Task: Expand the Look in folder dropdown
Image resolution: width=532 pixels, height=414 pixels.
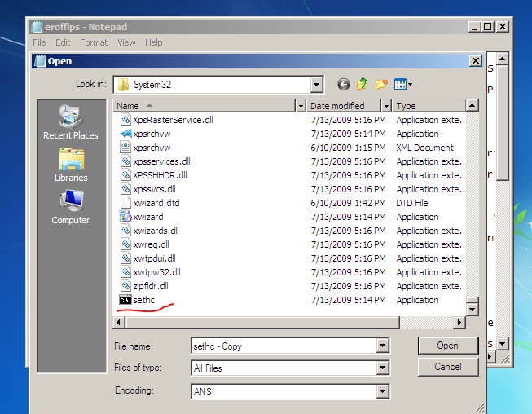Action: [x=316, y=84]
